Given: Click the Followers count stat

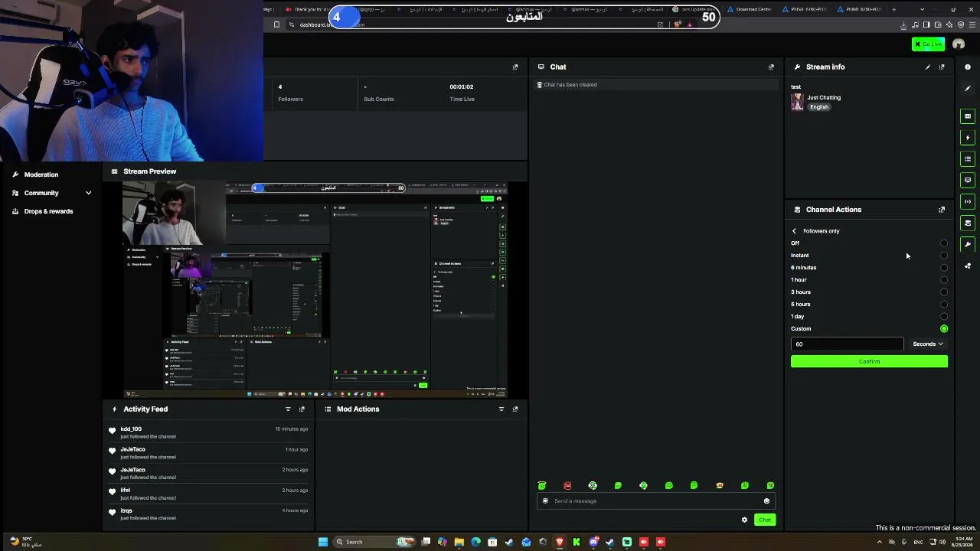Looking at the screenshot, I should coord(291,93).
